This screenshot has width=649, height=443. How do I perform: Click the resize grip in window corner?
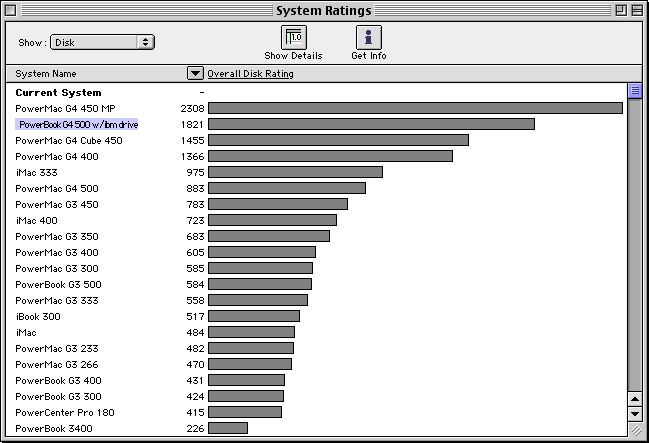636,430
